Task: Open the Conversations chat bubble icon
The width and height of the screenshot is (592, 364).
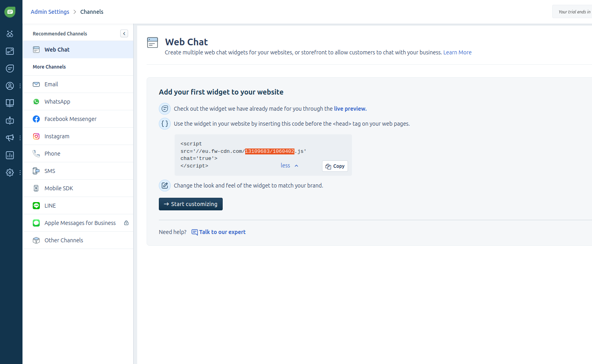Action: [x=10, y=68]
